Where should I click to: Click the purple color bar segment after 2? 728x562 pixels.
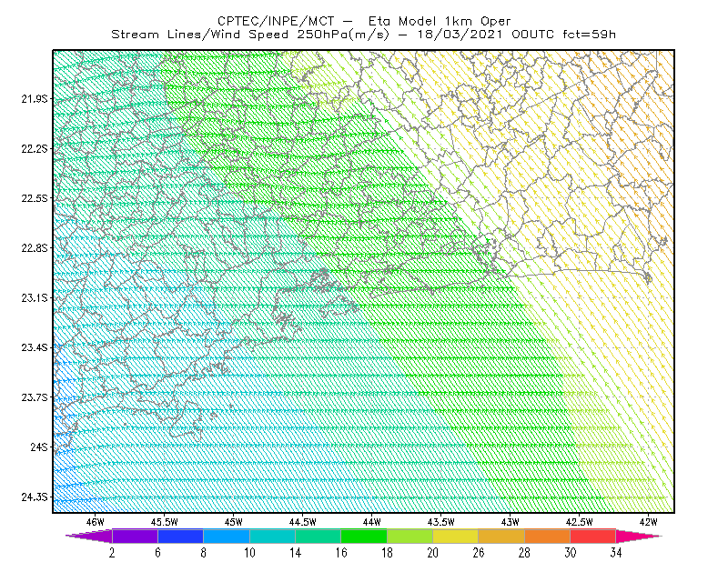(x=135, y=536)
